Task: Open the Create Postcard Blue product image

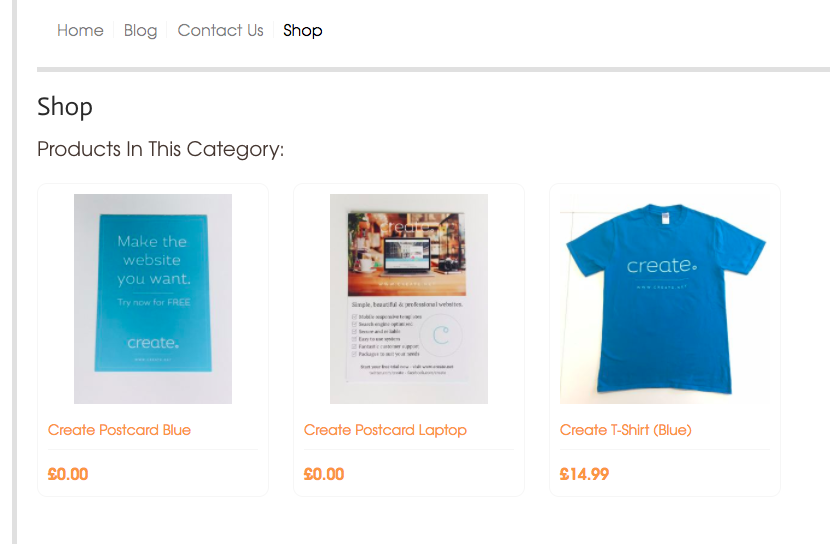Action: 153,299
